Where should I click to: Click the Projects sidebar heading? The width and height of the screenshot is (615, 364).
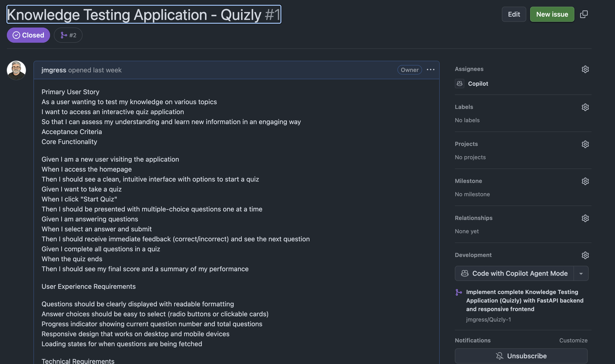[466, 144]
